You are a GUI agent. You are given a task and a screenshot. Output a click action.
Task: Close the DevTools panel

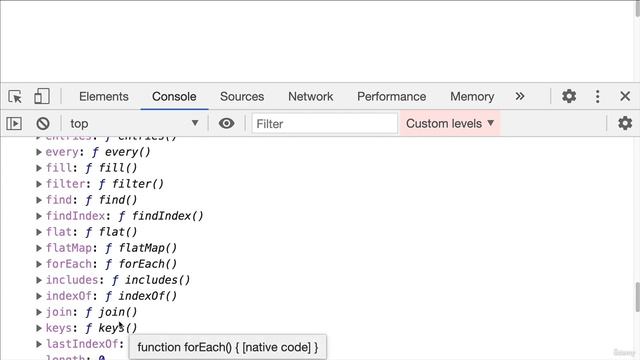[625, 96]
